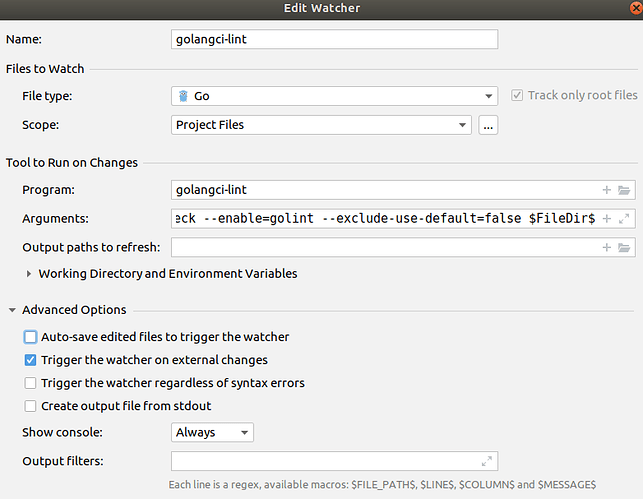Image resolution: width=643 pixels, height=499 pixels.
Task: Click the Files to Watch section heading
Action: tap(45, 68)
